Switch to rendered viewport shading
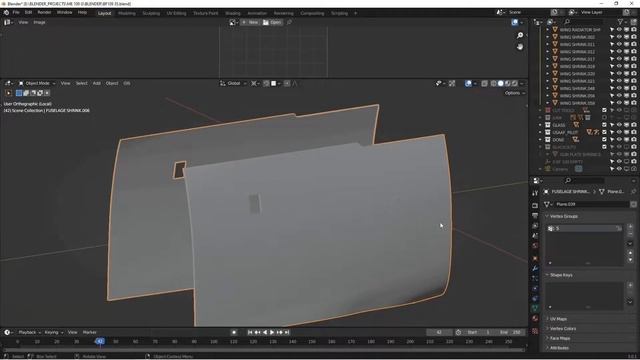Screen dimensions: 640x360 pyautogui.click(x=515, y=83)
